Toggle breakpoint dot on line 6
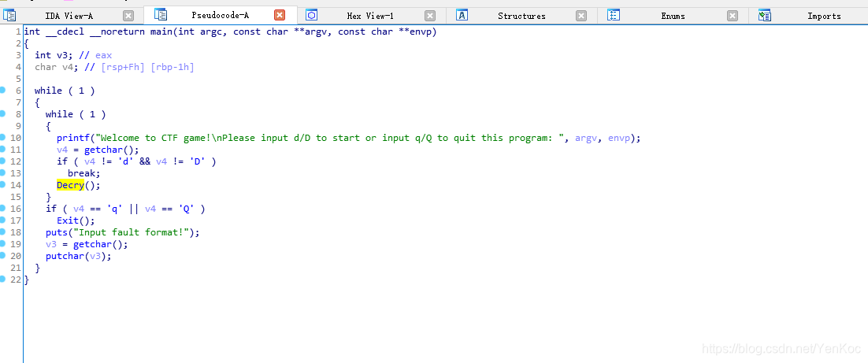Screen dimensions: 868x363 [3, 91]
